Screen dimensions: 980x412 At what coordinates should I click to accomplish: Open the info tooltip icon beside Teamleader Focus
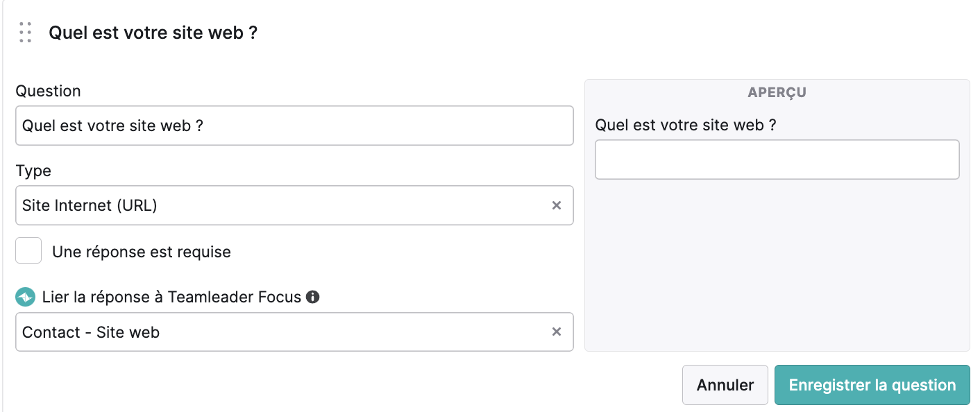click(313, 297)
